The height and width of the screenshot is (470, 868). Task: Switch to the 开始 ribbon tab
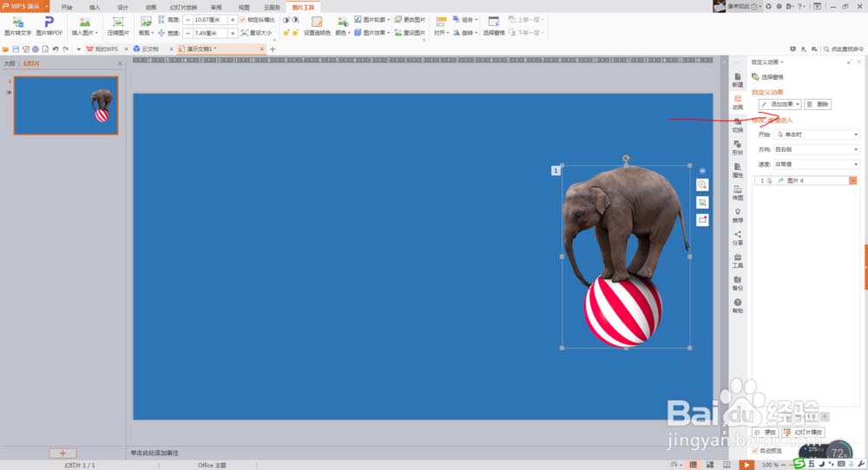pyautogui.click(x=67, y=7)
